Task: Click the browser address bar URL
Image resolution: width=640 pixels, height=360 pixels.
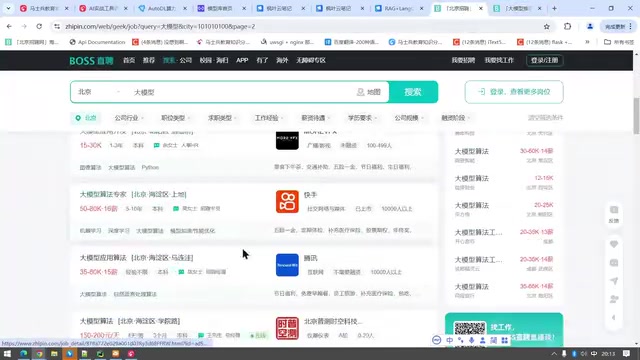Action: point(160,27)
